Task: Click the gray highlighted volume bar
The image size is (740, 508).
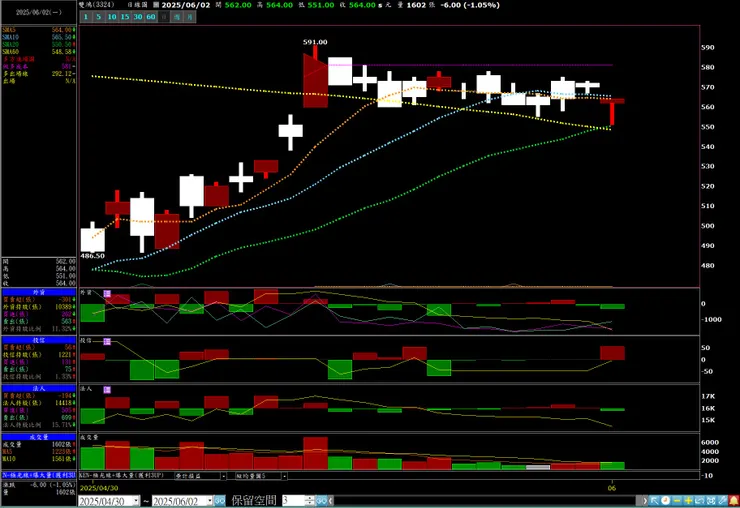Action: (538, 467)
